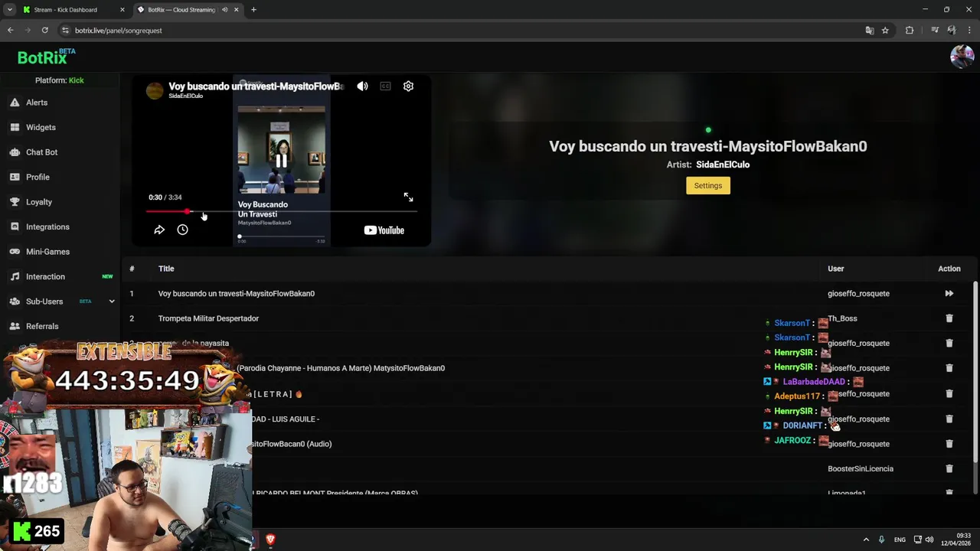The width and height of the screenshot is (980, 551).
Task: Open the translate page icon
Action: (870, 31)
